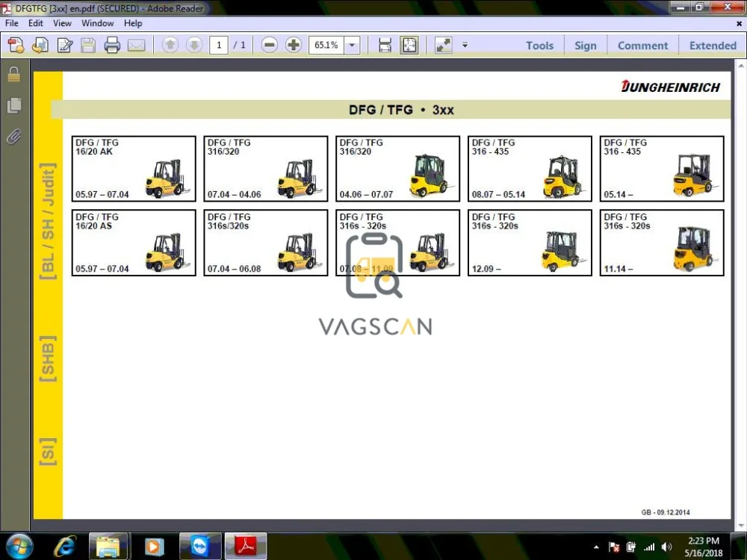Screen dimensions: 747x560
Task: Click the network signal tray icon
Action: 649,547
